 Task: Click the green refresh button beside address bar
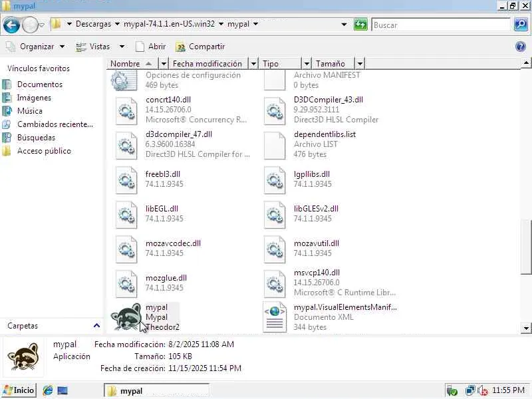coord(360,25)
